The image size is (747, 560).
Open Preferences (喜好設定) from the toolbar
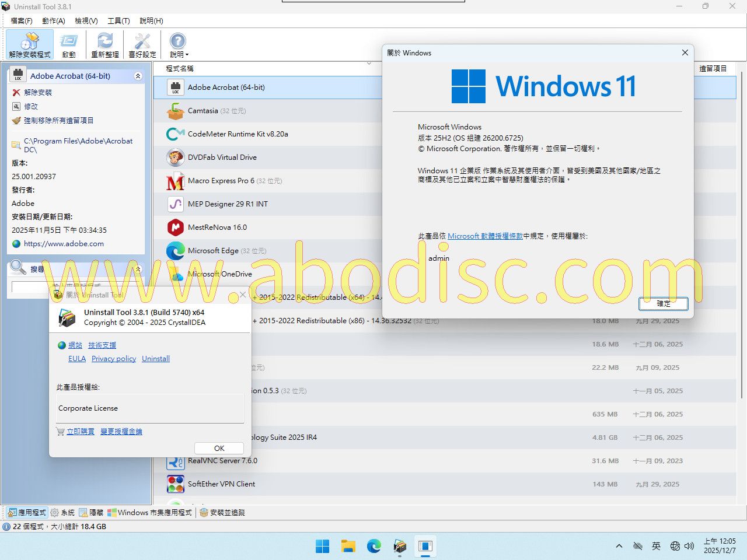pyautogui.click(x=142, y=44)
